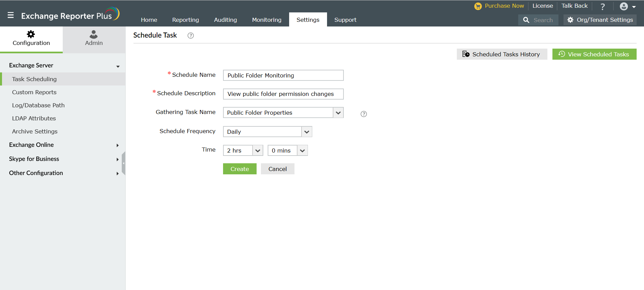Open Scheduled Tasks History
This screenshot has height=290, width=644.
(x=502, y=54)
